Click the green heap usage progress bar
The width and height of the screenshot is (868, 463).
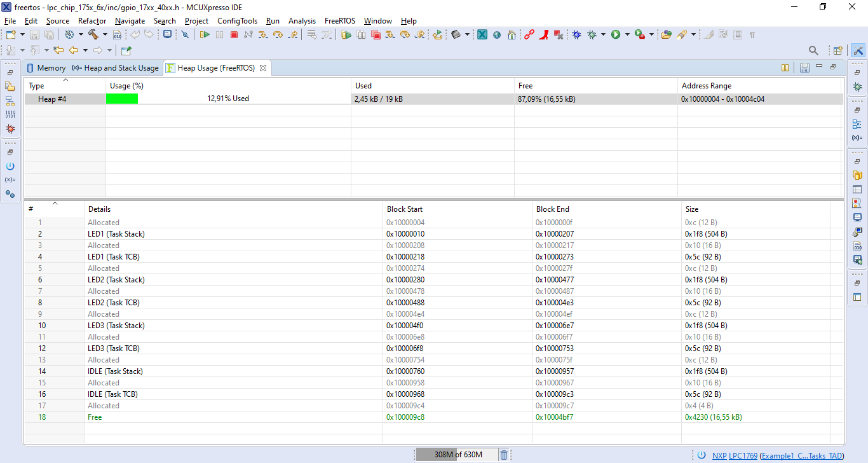pyautogui.click(x=122, y=99)
